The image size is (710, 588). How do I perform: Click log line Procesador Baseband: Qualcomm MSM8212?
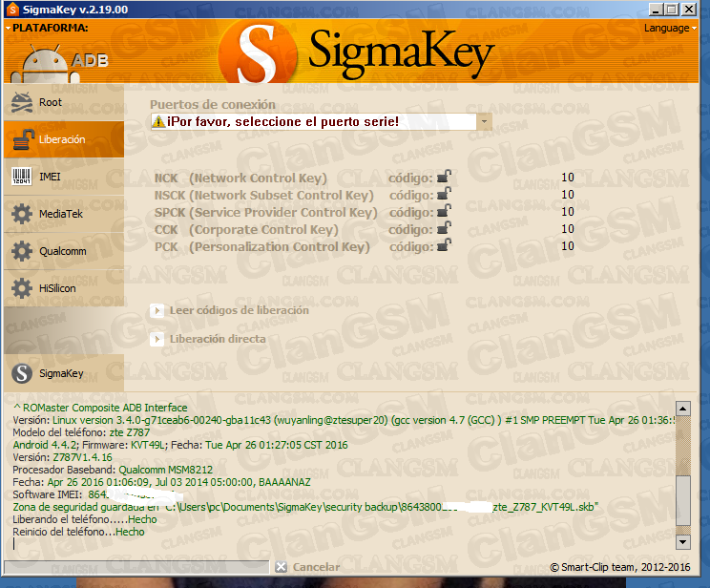[x=113, y=470]
